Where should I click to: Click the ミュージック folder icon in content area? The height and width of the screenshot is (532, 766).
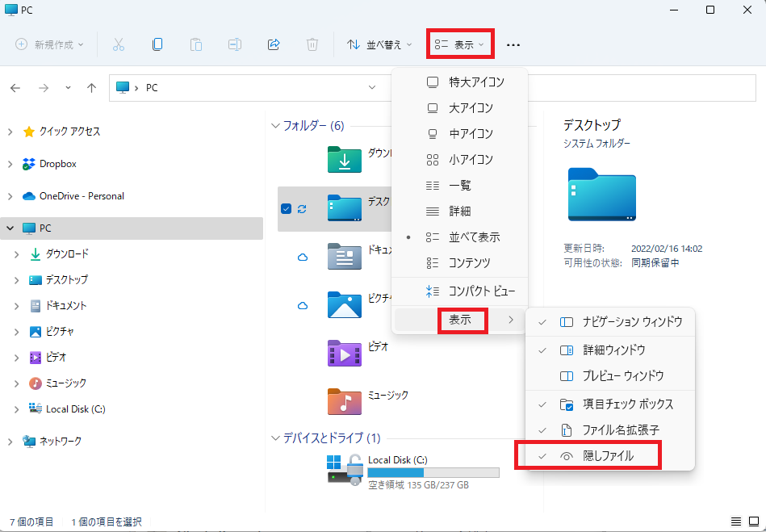345,401
